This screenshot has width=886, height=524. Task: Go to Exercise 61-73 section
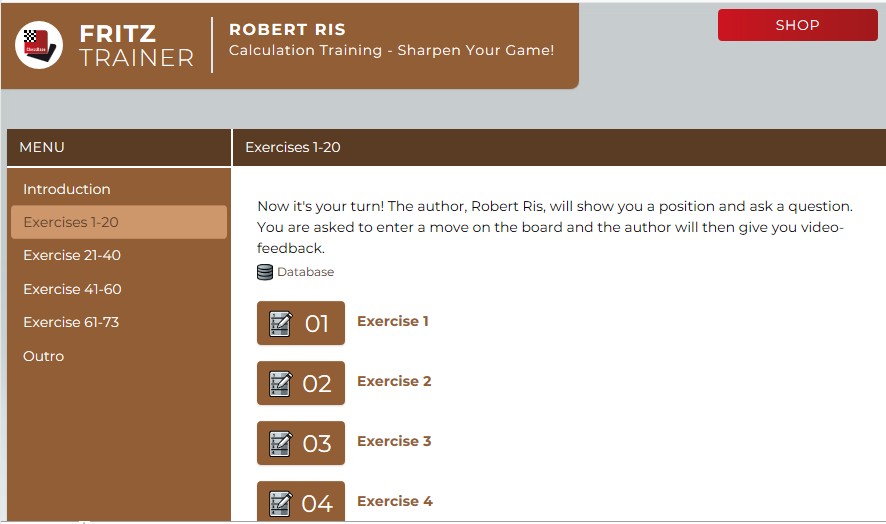[x=71, y=322]
